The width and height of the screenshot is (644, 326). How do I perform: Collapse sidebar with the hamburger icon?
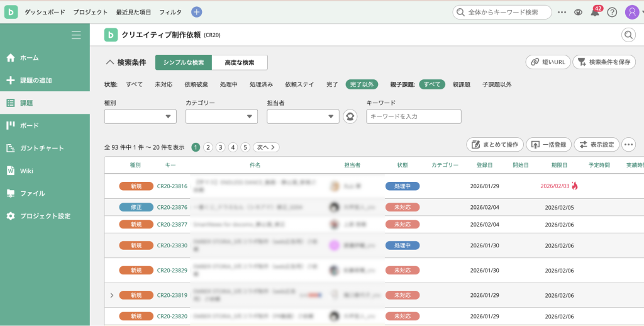click(76, 35)
